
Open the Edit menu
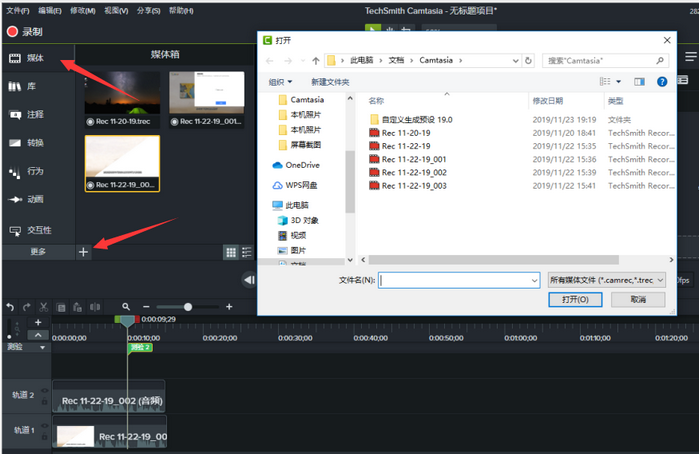tap(49, 11)
